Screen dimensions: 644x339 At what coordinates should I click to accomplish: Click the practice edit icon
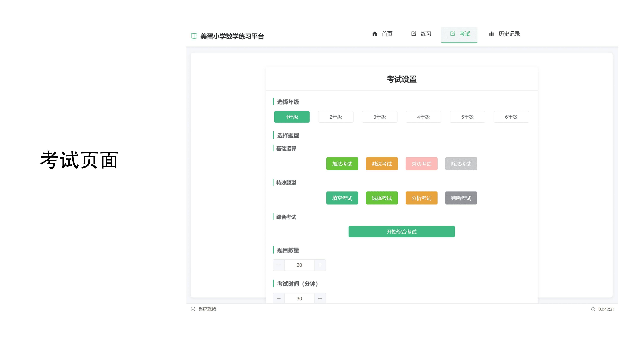click(x=413, y=34)
